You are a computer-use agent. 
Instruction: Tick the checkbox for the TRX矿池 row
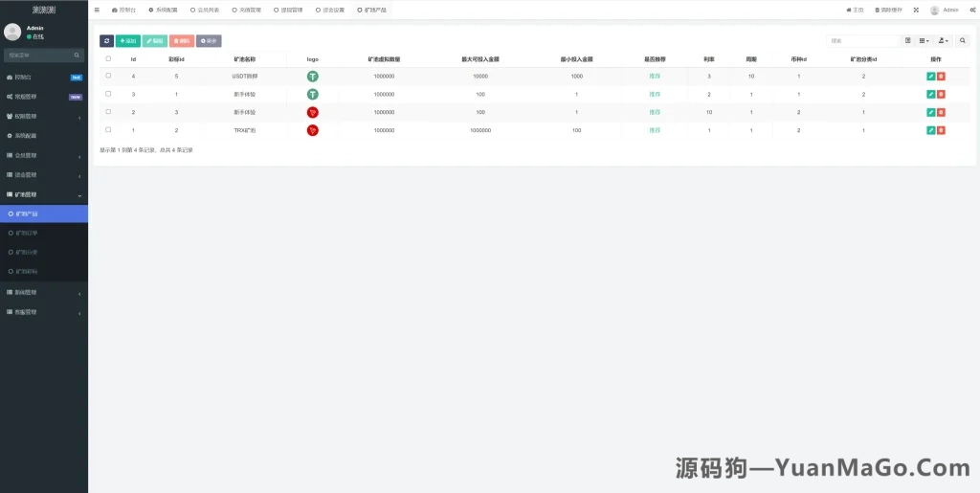108,130
